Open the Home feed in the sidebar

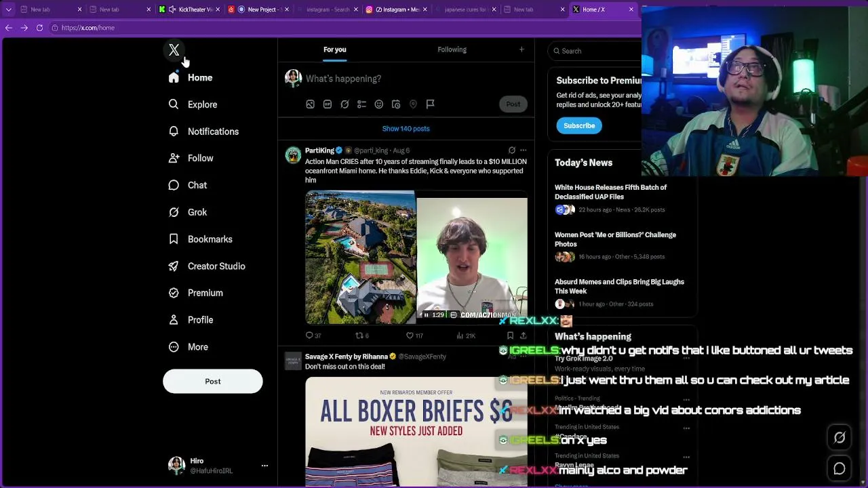[x=191, y=78]
